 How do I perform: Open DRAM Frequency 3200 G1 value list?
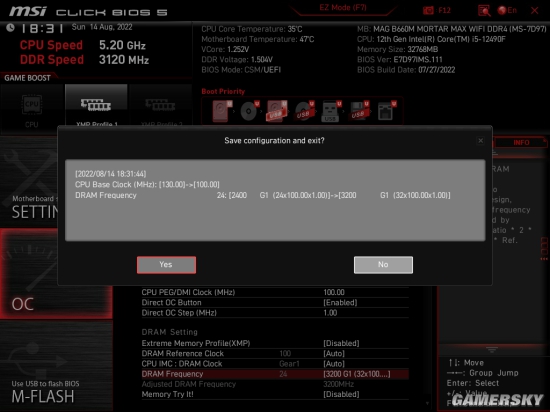[x=356, y=374]
